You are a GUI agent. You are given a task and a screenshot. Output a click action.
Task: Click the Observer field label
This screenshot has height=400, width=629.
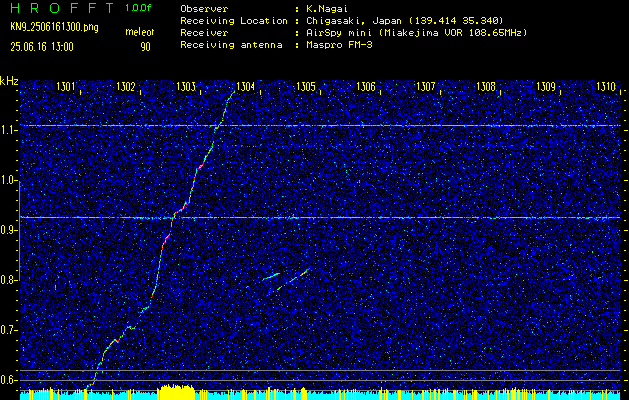(205, 9)
